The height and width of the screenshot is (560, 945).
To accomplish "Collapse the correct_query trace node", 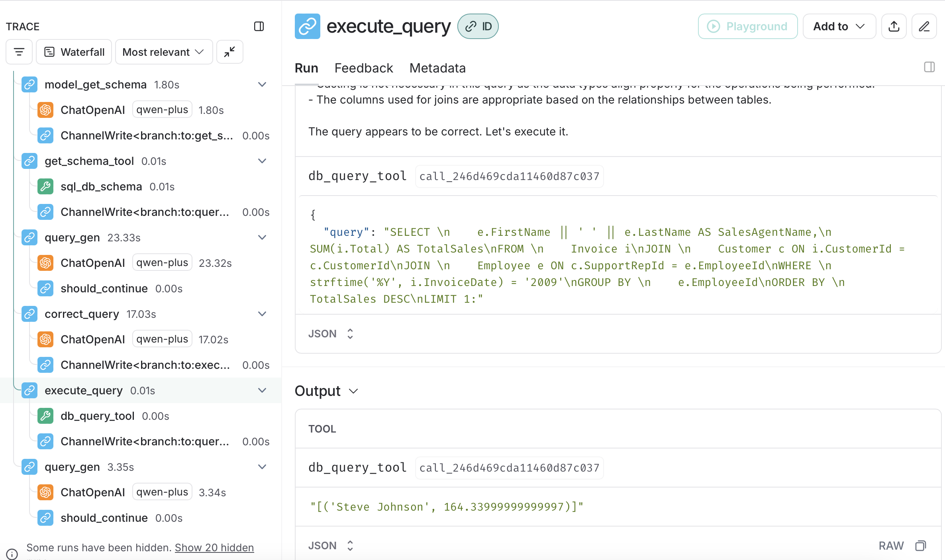I will pyautogui.click(x=262, y=314).
